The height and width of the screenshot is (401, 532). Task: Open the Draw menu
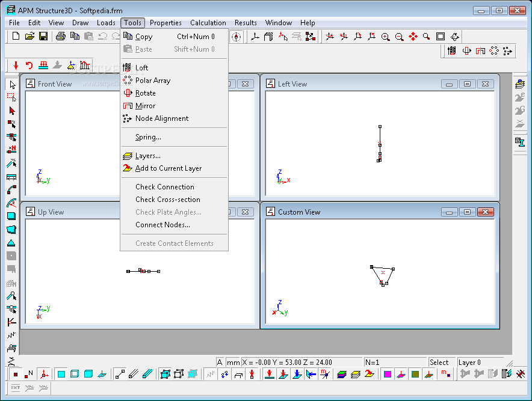click(81, 23)
